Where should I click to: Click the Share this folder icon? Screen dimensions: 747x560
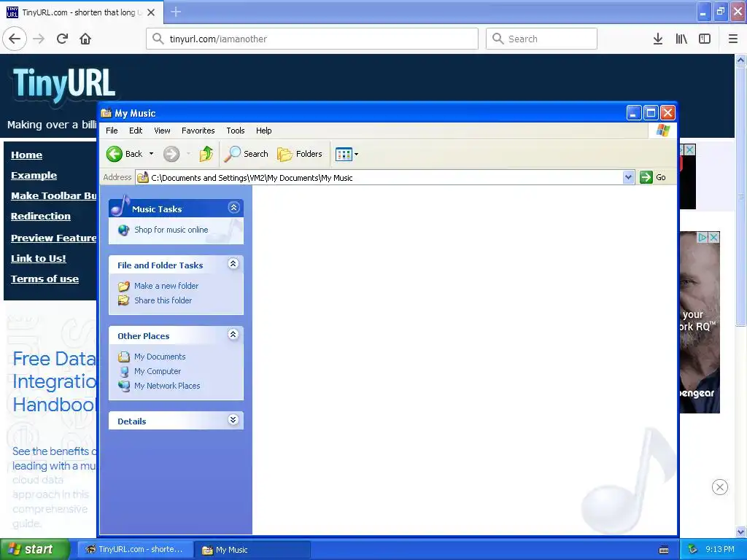(x=124, y=300)
